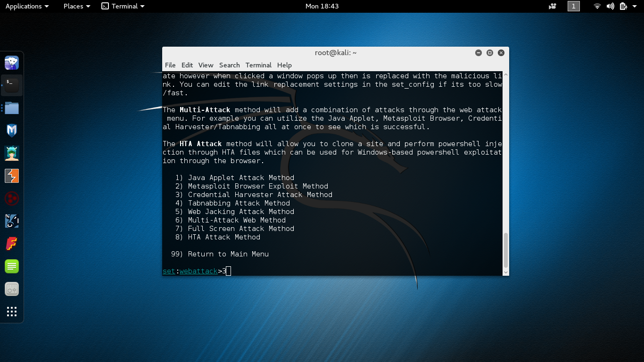This screenshot has width=644, height=362.
Task: Open the Places menu
Action: point(77,6)
